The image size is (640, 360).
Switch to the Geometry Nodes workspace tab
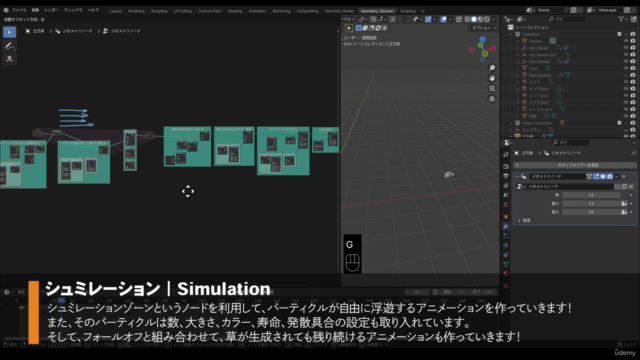tap(340, 11)
